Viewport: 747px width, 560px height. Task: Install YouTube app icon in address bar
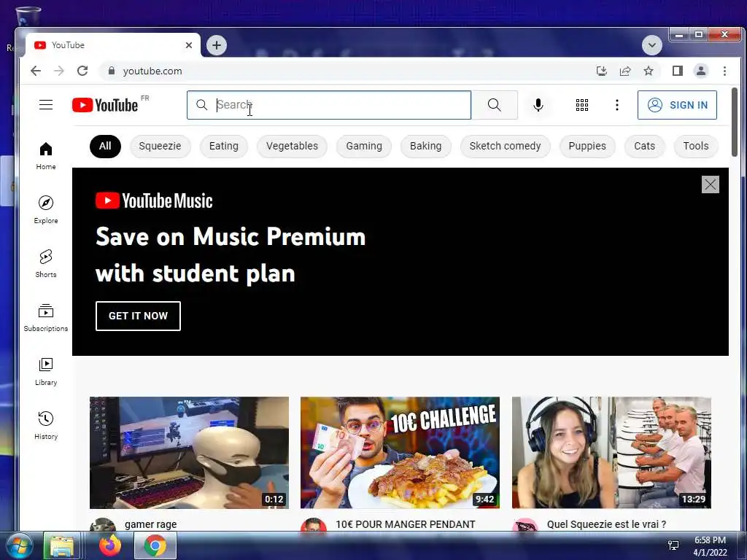[x=602, y=71]
